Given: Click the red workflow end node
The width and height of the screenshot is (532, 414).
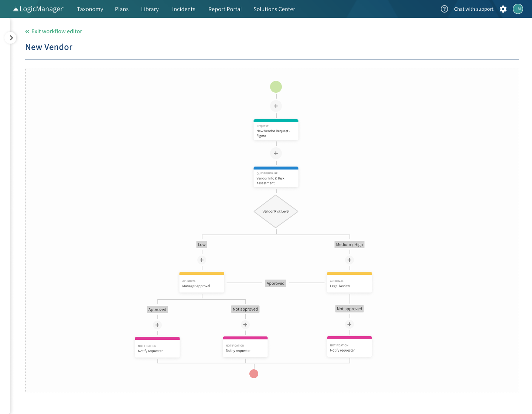Looking at the screenshot, I should [254, 374].
